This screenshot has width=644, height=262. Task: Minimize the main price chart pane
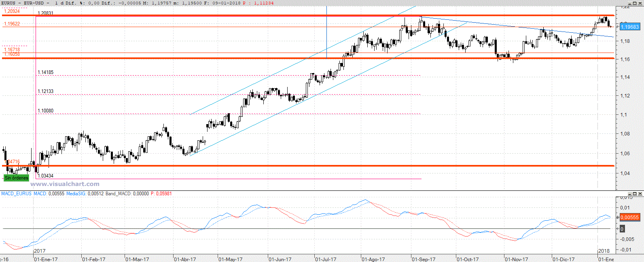[x=631, y=3]
